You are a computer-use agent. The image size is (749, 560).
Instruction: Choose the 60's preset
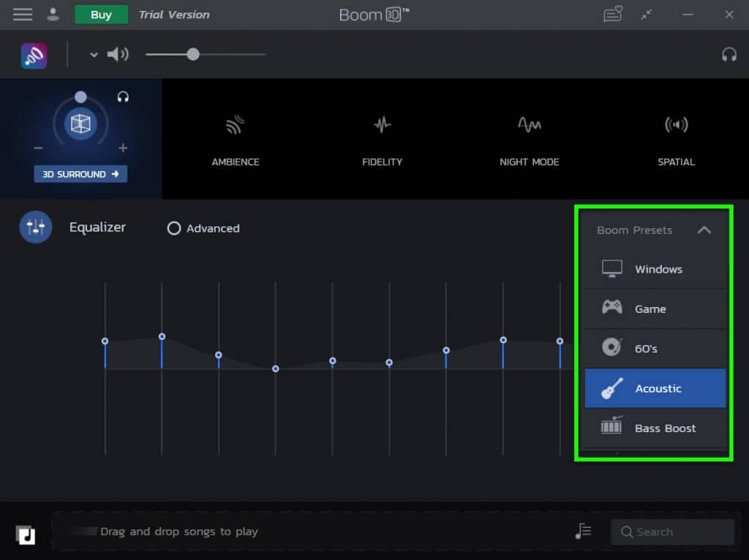(655, 348)
